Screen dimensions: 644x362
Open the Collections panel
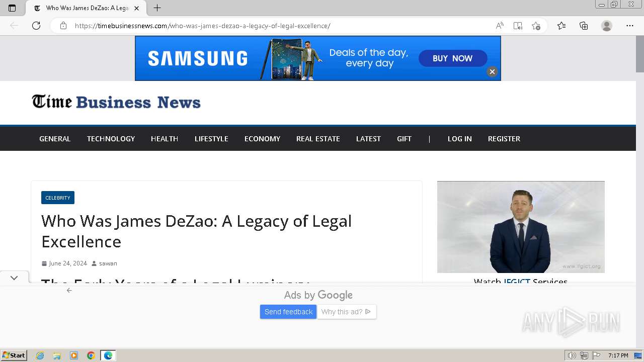click(584, 26)
